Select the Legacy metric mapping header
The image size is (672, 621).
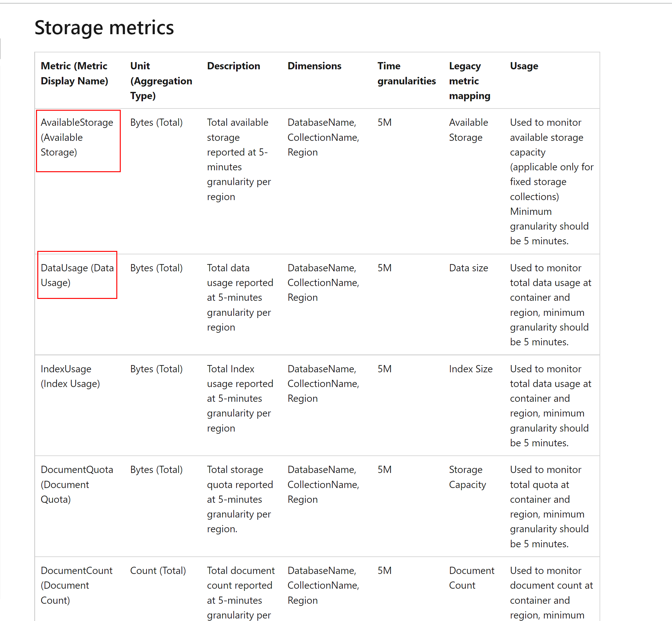pos(469,81)
